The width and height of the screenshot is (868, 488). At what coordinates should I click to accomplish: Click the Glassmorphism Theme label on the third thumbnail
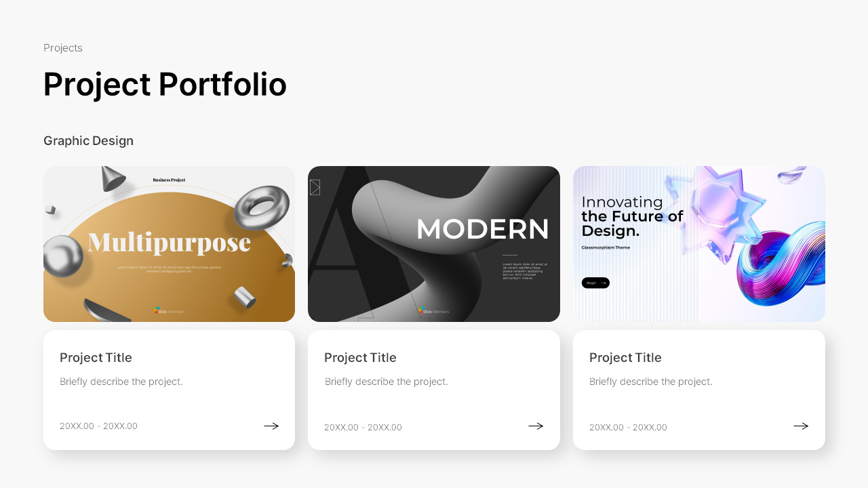click(x=606, y=247)
